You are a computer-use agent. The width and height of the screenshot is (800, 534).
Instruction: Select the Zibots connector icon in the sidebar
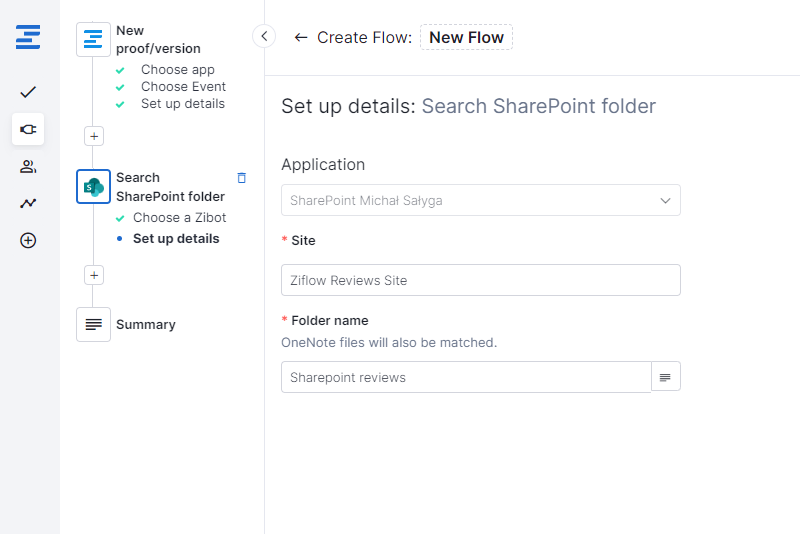click(x=28, y=129)
